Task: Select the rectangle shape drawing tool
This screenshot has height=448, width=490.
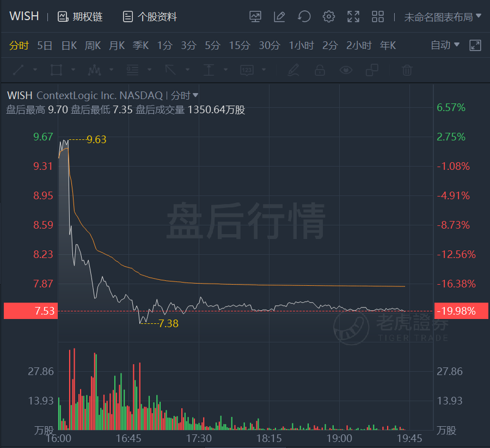Action: coord(56,70)
